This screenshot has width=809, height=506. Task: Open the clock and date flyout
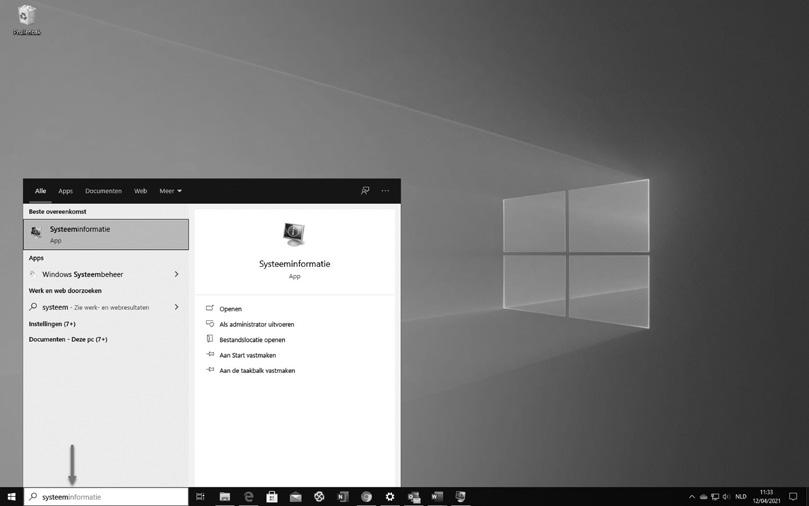tap(766, 497)
